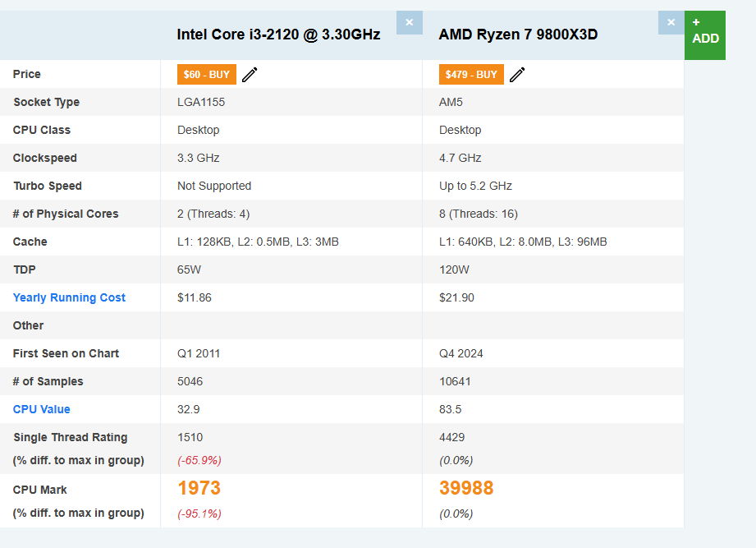Viewport: 756px width, 548px height.
Task: Click the $60 - BUY button
Action: [x=207, y=74]
